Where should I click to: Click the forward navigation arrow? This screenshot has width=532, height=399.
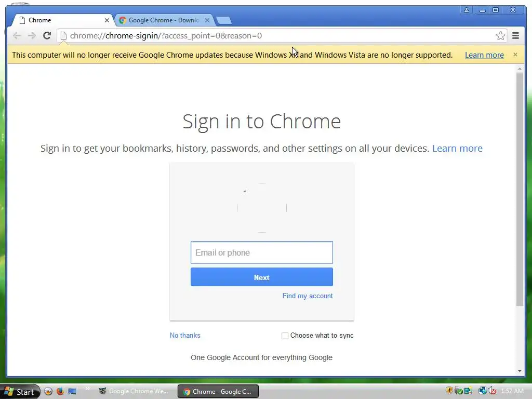[x=32, y=36]
